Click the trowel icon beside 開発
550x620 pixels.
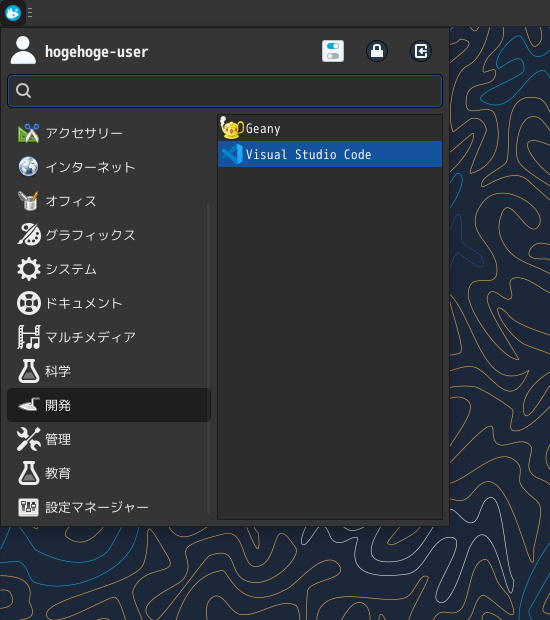[x=28, y=405]
